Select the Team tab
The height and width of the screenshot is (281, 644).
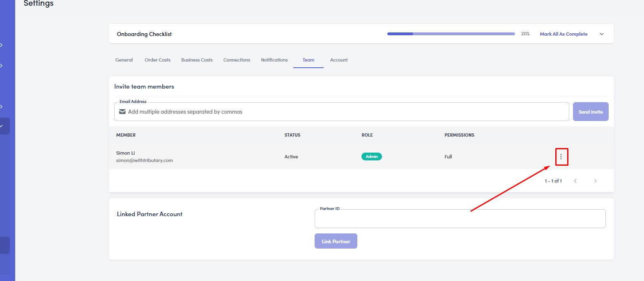click(308, 60)
